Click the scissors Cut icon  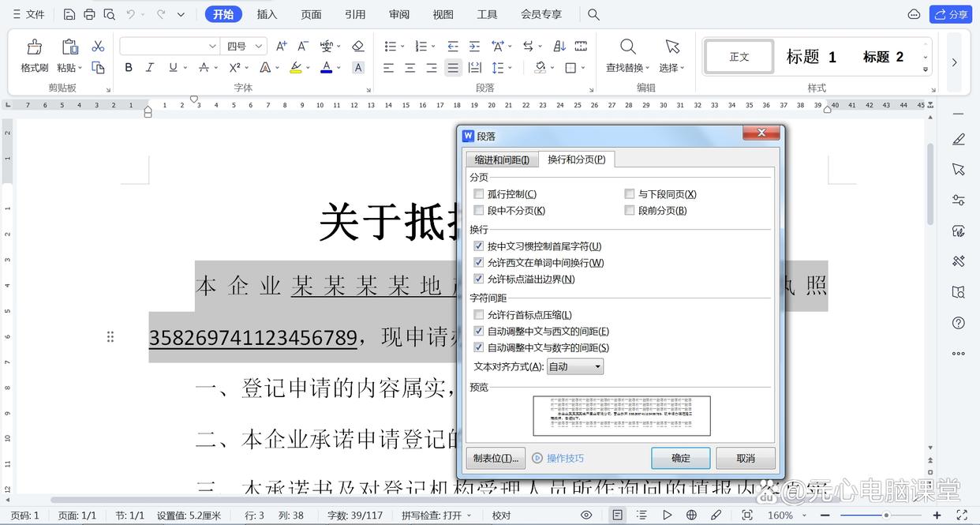tap(98, 47)
